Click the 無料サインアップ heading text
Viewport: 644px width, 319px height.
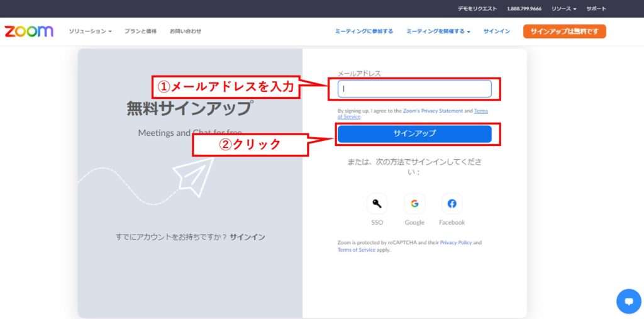[189, 108]
